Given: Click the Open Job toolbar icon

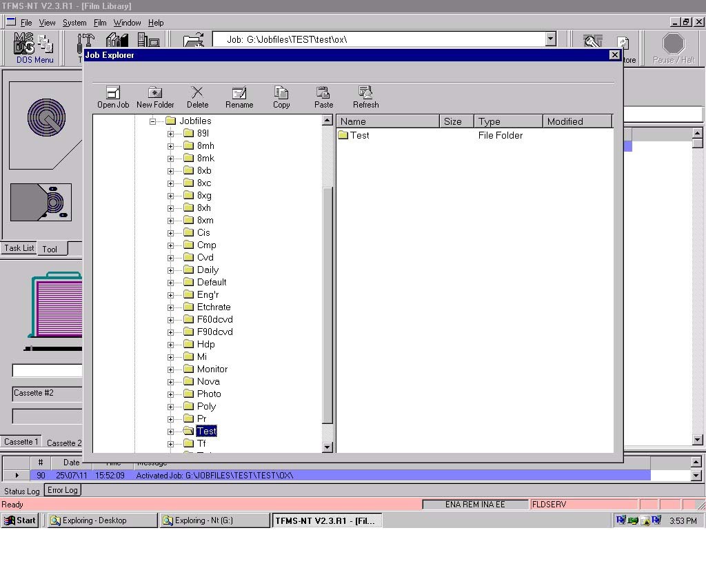Looking at the screenshot, I should pyautogui.click(x=113, y=97).
